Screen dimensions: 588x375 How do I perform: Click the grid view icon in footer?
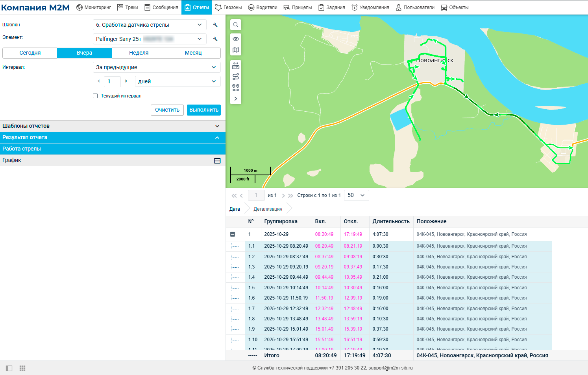pos(22,368)
